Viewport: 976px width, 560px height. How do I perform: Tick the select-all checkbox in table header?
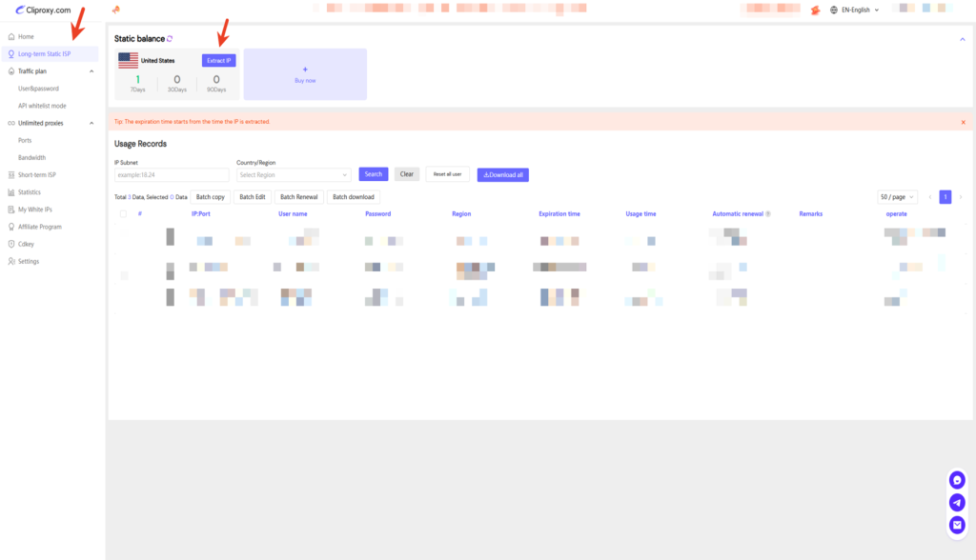point(123,214)
